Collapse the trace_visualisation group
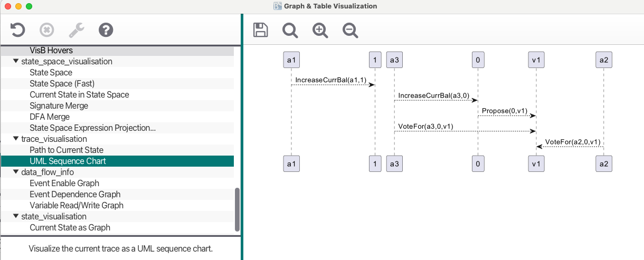This screenshot has height=260, width=644. pos(16,139)
